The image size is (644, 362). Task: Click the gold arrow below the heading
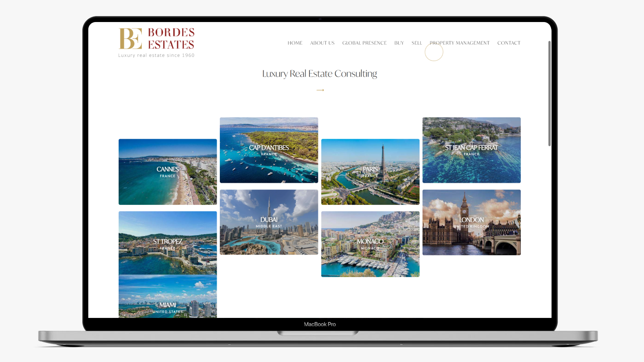321,90
